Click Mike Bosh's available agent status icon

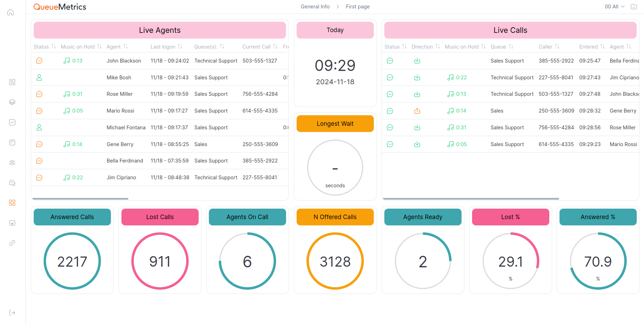click(x=39, y=78)
